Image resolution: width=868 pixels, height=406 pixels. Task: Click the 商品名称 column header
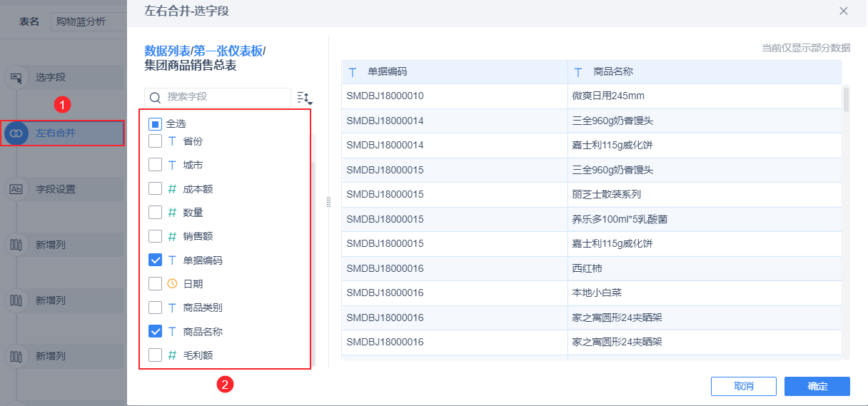click(x=705, y=72)
